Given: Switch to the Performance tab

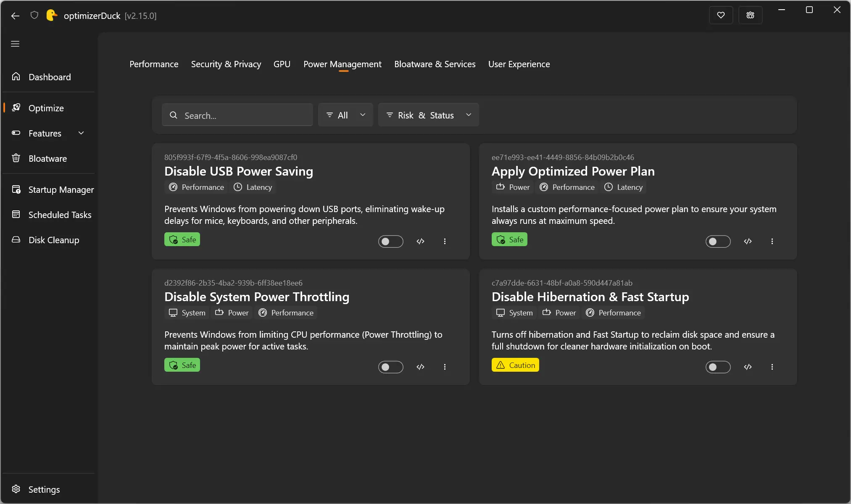Looking at the screenshot, I should pyautogui.click(x=154, y=64).
